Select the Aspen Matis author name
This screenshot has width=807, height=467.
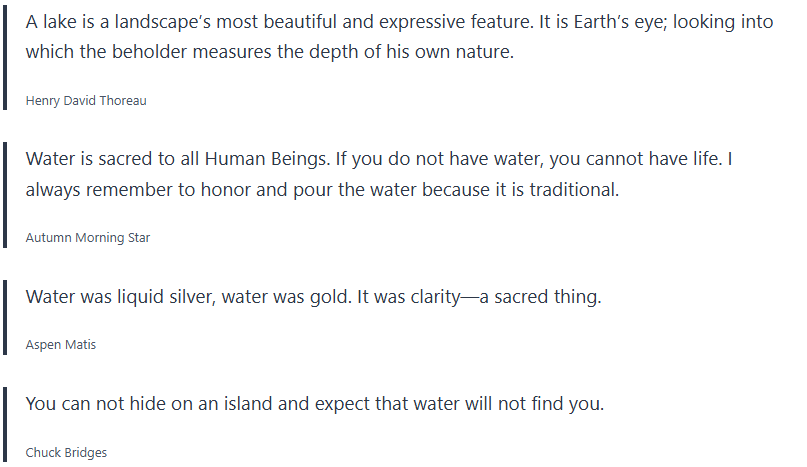(x=61, y=345)
